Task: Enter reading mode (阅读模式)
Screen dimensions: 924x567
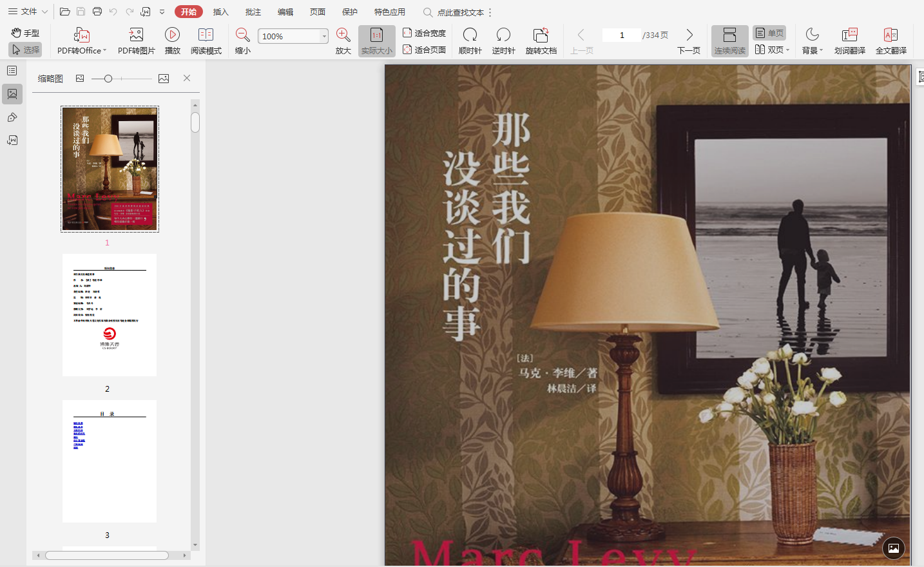Action: pos(206,41)
